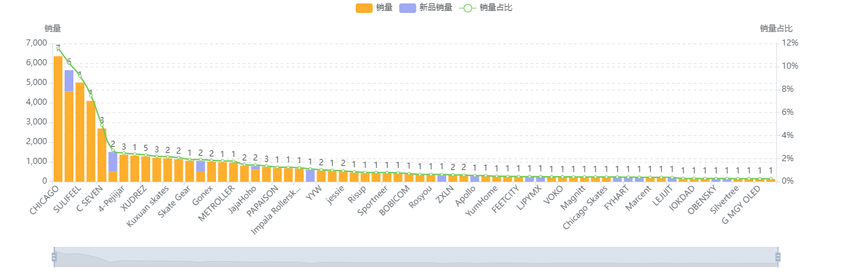Click the 销量 left axis title

52,29
